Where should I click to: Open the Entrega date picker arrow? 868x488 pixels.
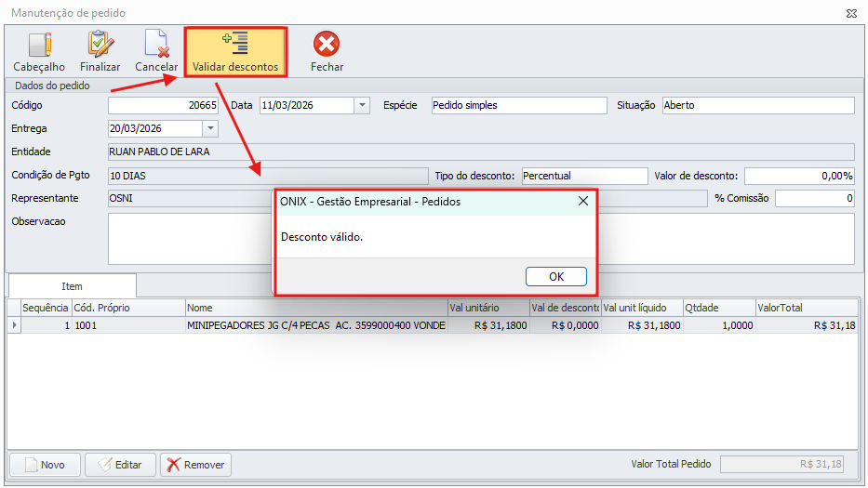click(209, 129)
